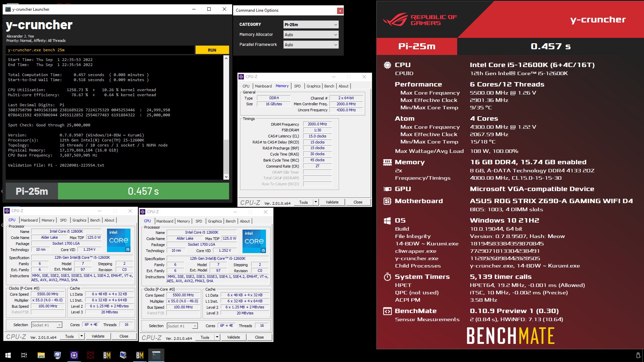The height and width of the screenshot is (362, 644).
Task: Click the GPU card icon in the BenchMate panel
Action: pyautogui.click(x=387, y=189)
